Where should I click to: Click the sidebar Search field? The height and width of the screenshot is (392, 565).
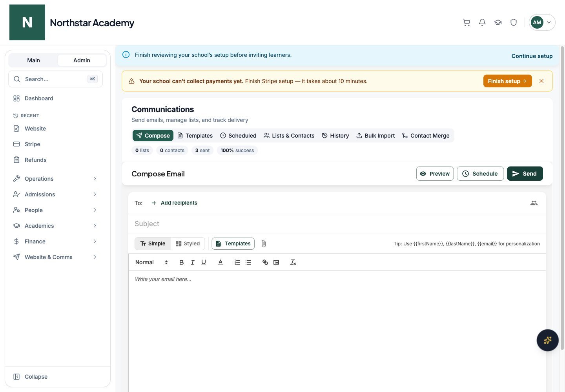tap(55, 79)
